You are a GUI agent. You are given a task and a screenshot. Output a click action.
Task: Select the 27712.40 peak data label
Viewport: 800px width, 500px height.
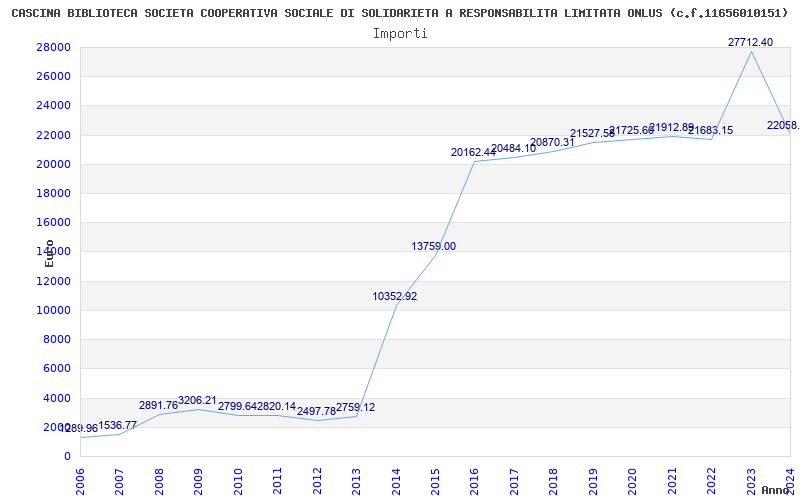tap(751, 42)
